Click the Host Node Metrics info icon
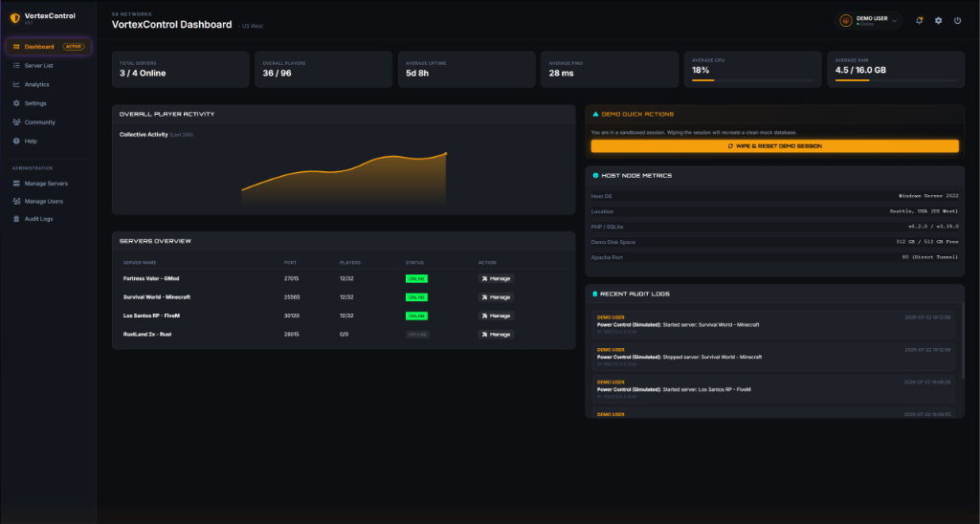Screen dimensions: 980x524 (595, 176)
